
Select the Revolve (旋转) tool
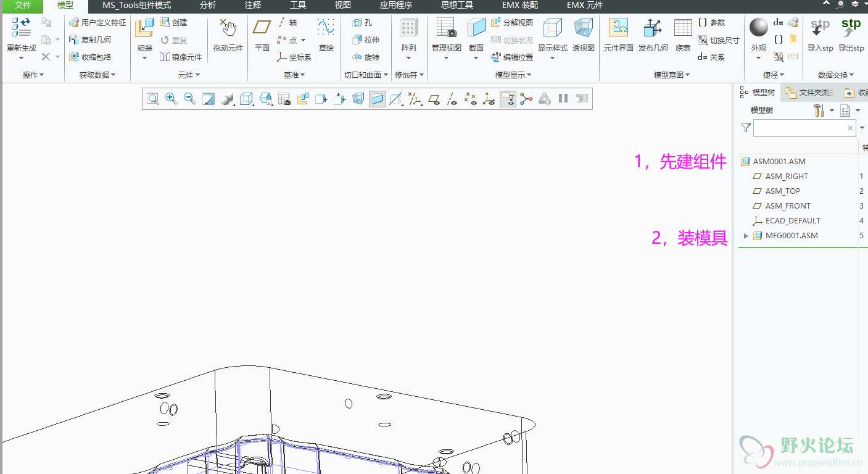tap(366, 57)
